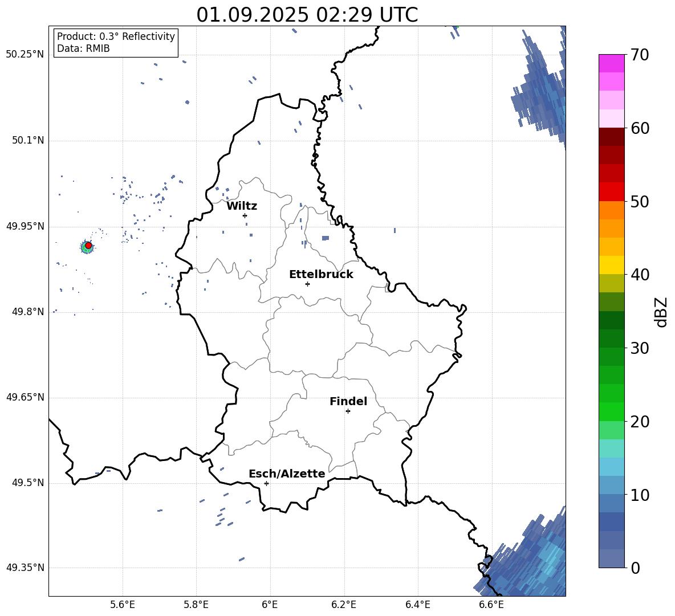Click the Findel location cross marker
Viewport: 675px width, 616px height.
(x=348, y=411)
